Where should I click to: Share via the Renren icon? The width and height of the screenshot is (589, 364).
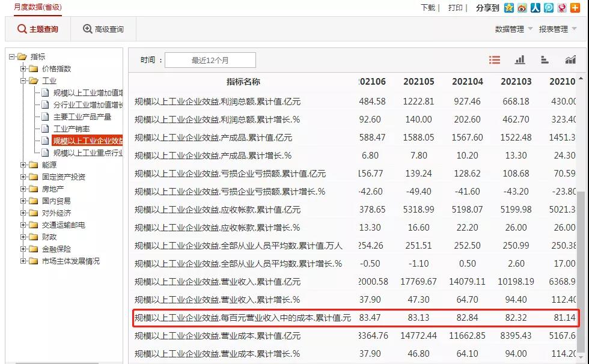point(536,7)
